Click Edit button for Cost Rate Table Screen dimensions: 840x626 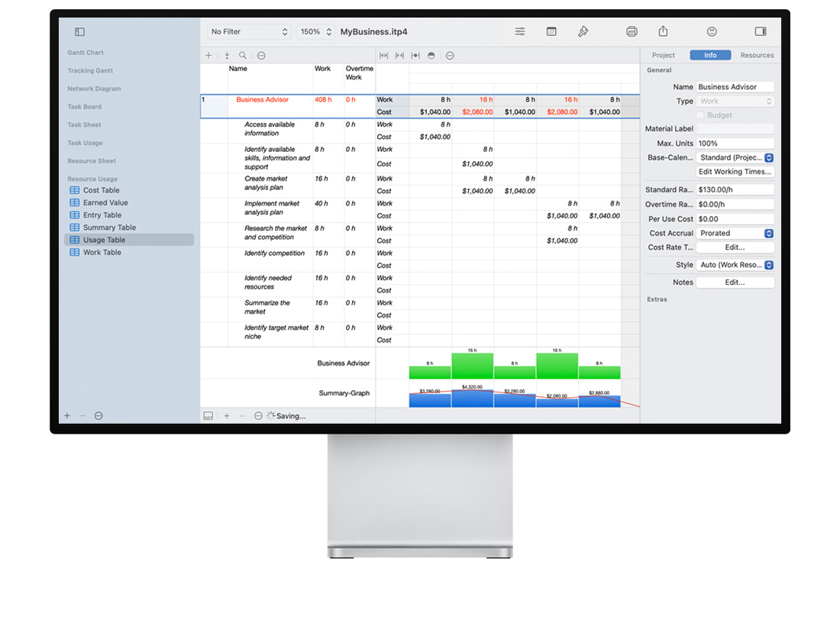click(x=735, y=247)
